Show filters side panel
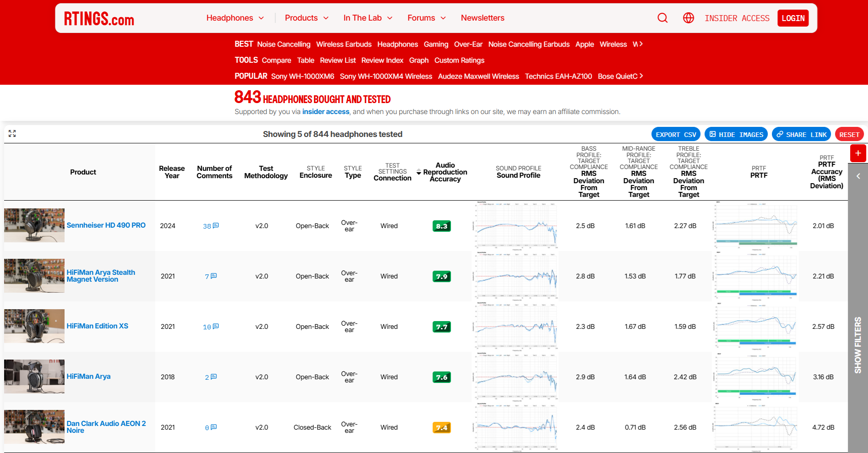Image resolution: width=868 pixels, height=453 pixels. (858, 344)
